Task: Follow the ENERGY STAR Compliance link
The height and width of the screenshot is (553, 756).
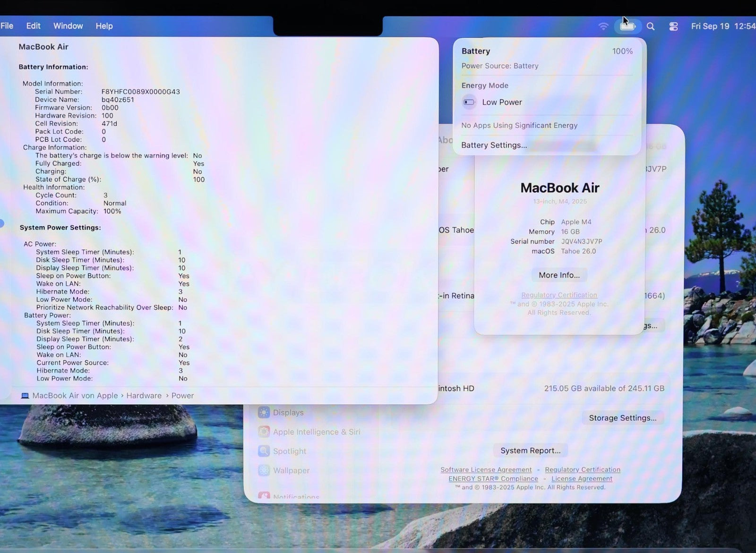Action: [x=493, y=478]
